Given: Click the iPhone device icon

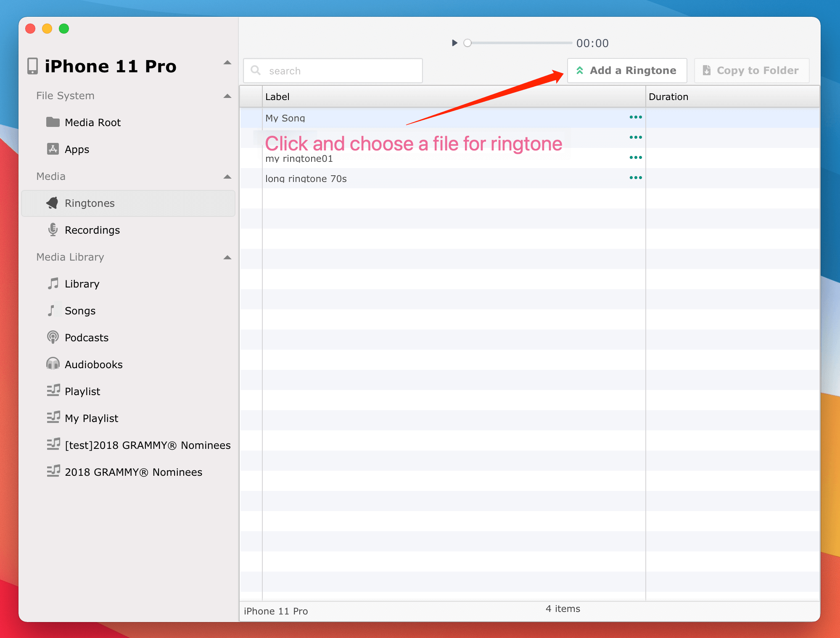Looking at the screenshot, I should coord(32,66).
